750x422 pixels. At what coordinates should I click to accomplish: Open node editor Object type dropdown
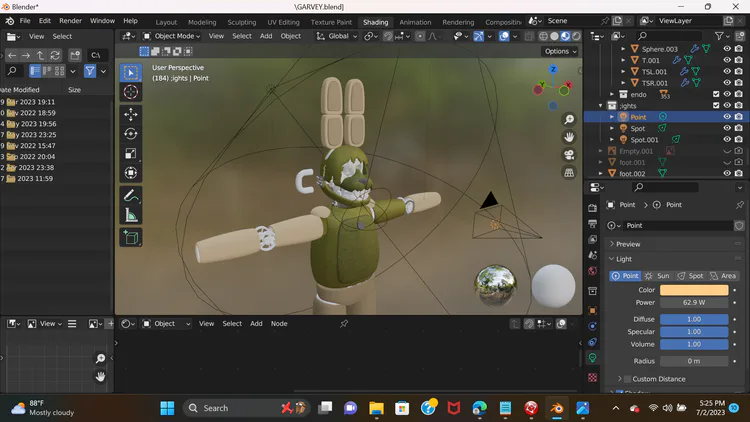166,324
